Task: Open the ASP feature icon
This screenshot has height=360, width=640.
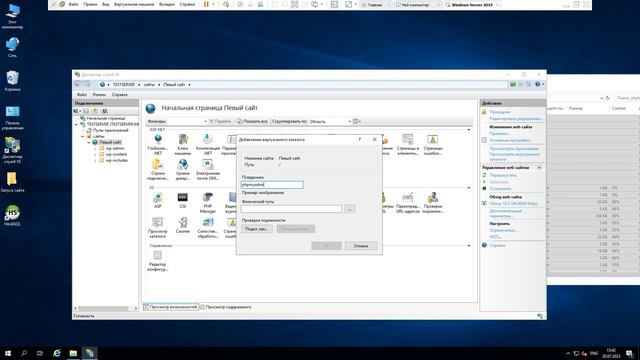Action: 158,200
